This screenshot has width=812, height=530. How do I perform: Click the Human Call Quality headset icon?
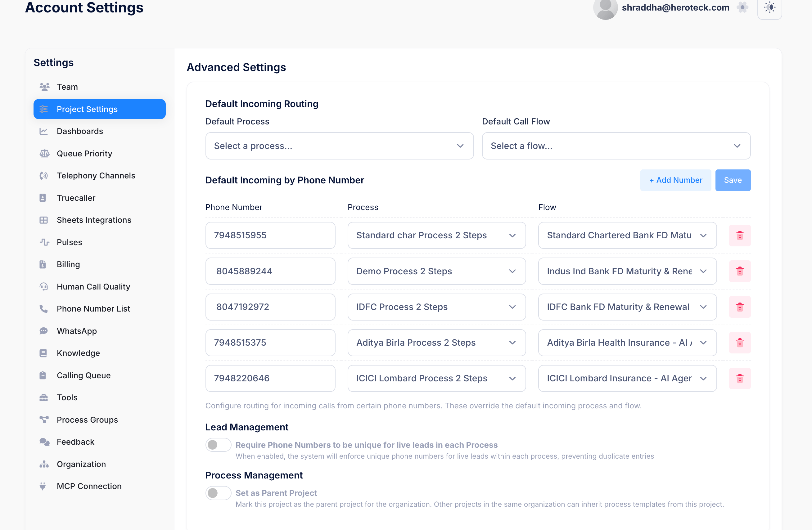44,286
